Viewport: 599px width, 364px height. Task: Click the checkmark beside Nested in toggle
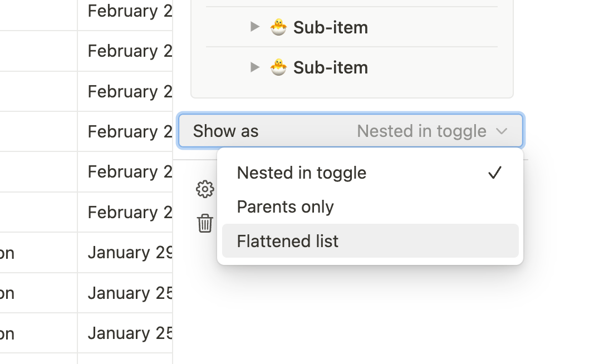point(495,173)
